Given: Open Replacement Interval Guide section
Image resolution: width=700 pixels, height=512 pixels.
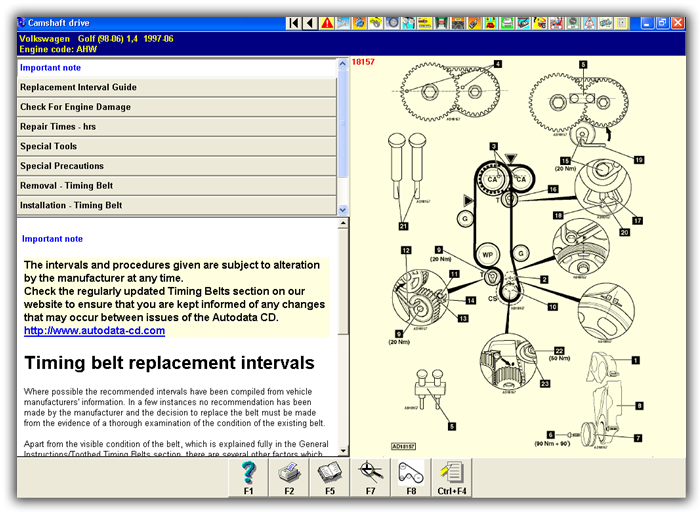Looking at the screenshot, I should (176, 87).
